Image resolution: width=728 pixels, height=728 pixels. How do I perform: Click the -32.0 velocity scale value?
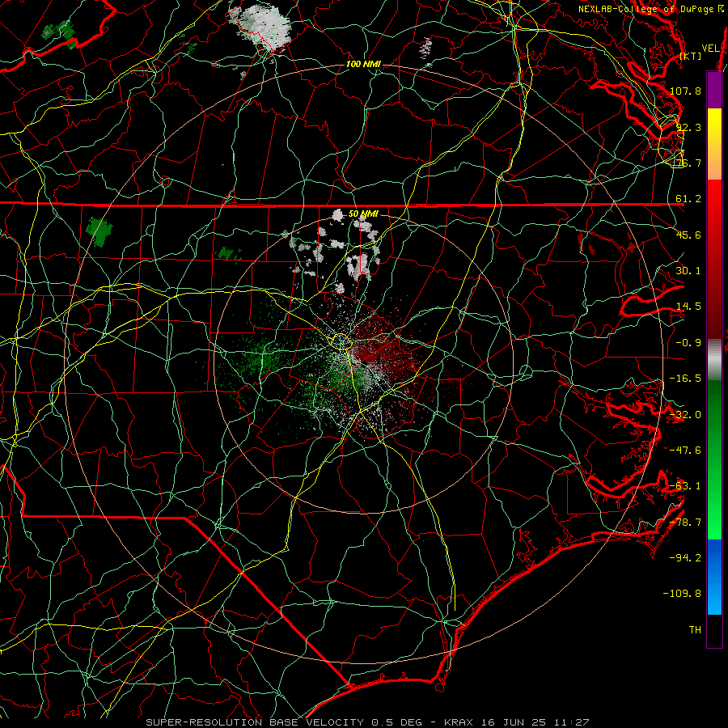coord(686,415)
